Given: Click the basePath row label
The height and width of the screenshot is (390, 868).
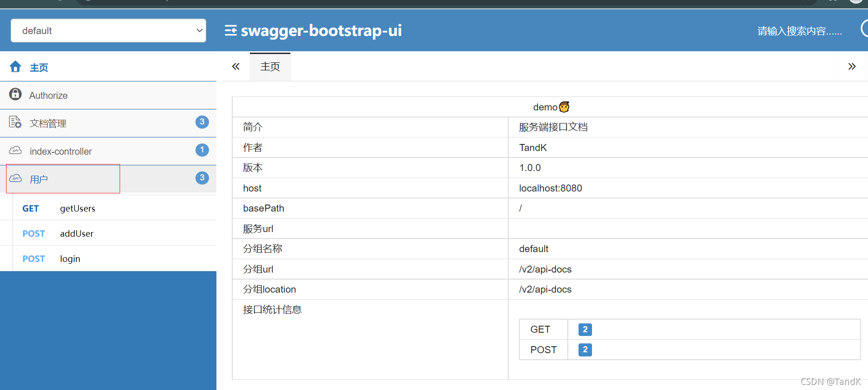Looking at the screenshot, I should click(x=263, y=208).
